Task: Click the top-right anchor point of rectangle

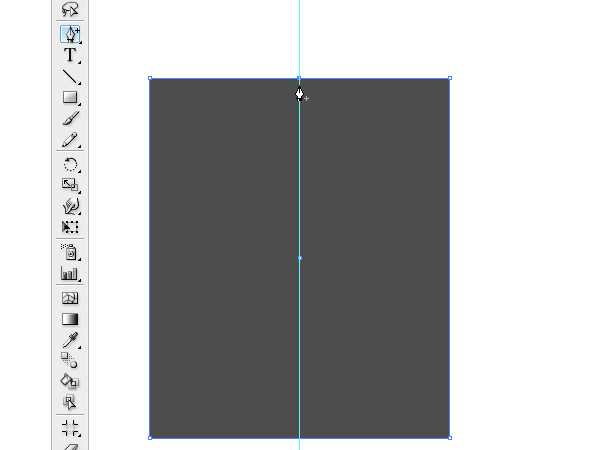Action: [450, 78]
